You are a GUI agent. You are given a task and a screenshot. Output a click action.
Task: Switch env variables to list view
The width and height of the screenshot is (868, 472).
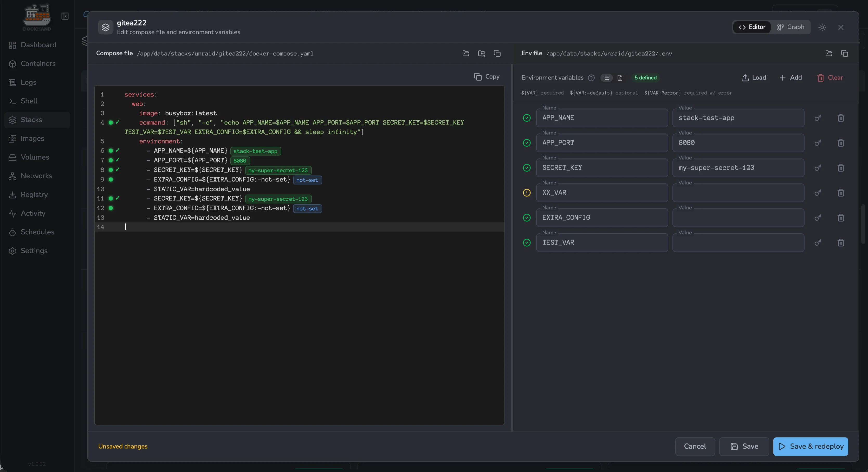(606, 78)
